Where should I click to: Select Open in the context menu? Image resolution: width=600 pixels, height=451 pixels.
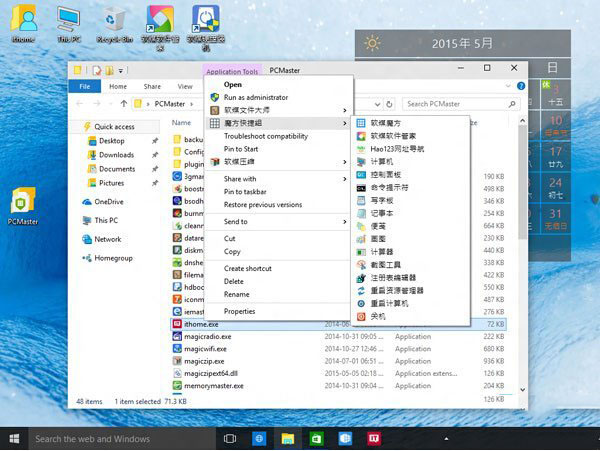tap(279, 85)
